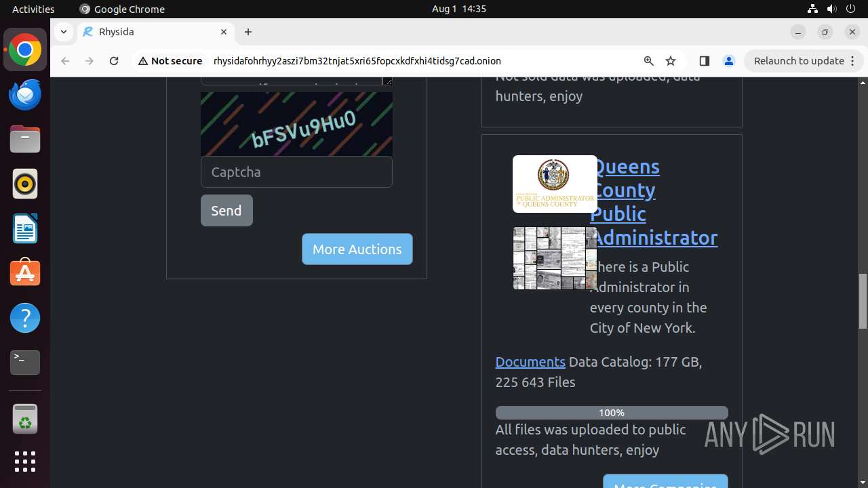Click the Send button

point(226,210)
